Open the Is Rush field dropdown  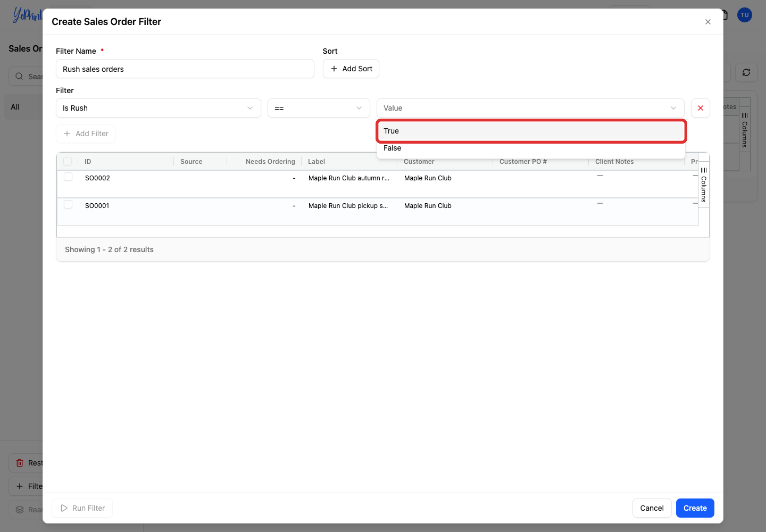tap(159, 108)
